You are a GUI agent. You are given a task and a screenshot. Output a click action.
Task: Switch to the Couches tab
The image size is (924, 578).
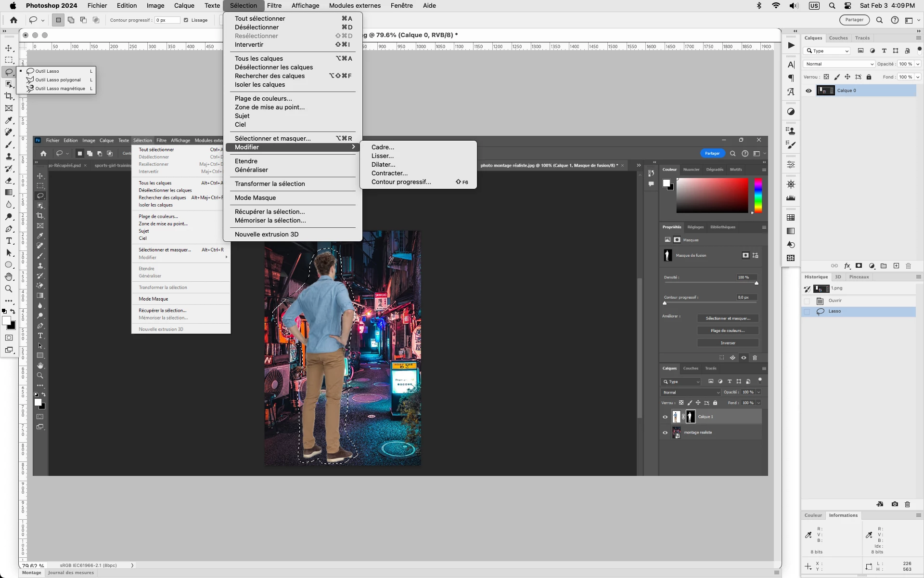838,38
